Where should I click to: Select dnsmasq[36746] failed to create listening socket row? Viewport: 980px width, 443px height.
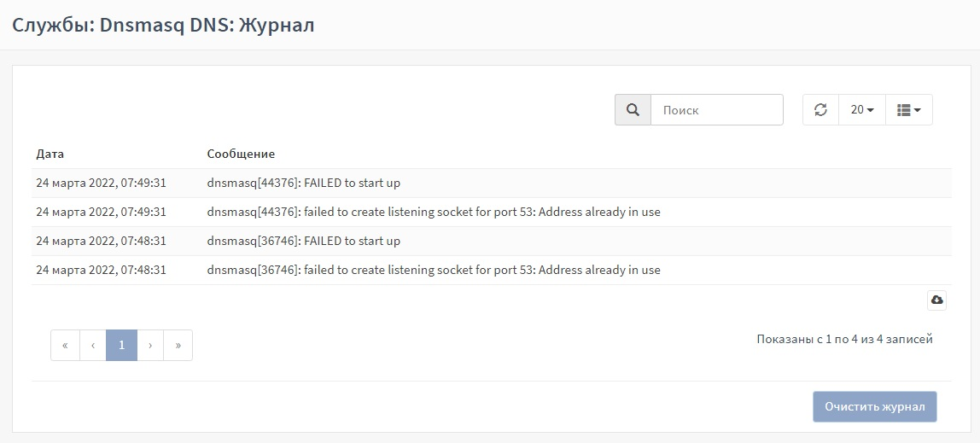point(433,270)
